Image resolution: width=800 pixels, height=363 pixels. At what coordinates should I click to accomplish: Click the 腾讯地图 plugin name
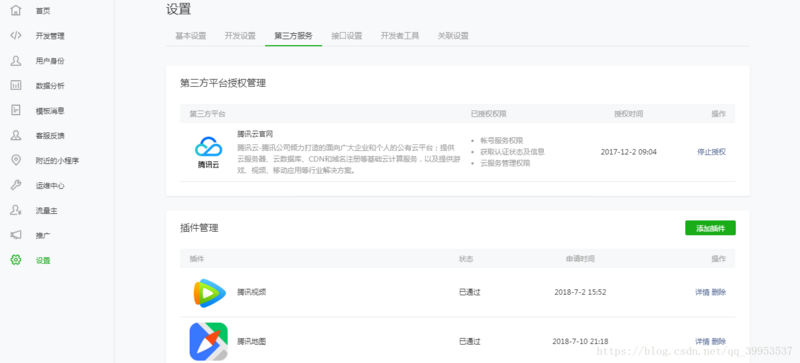(252, 341)
